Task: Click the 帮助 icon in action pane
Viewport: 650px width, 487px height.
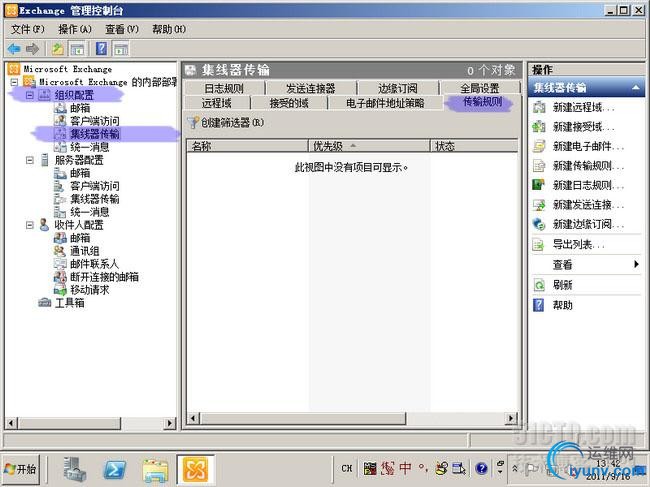Action: point(538,305)
